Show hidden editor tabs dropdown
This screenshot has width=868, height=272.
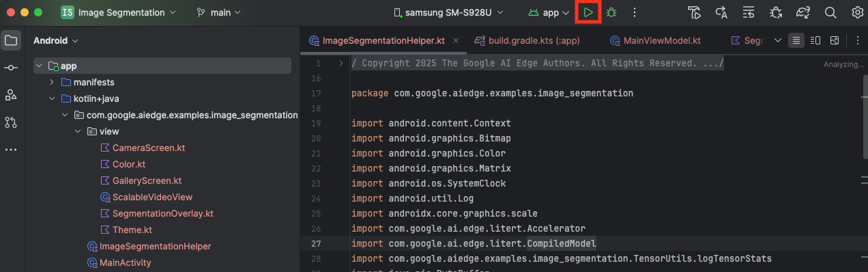[778, 40]
